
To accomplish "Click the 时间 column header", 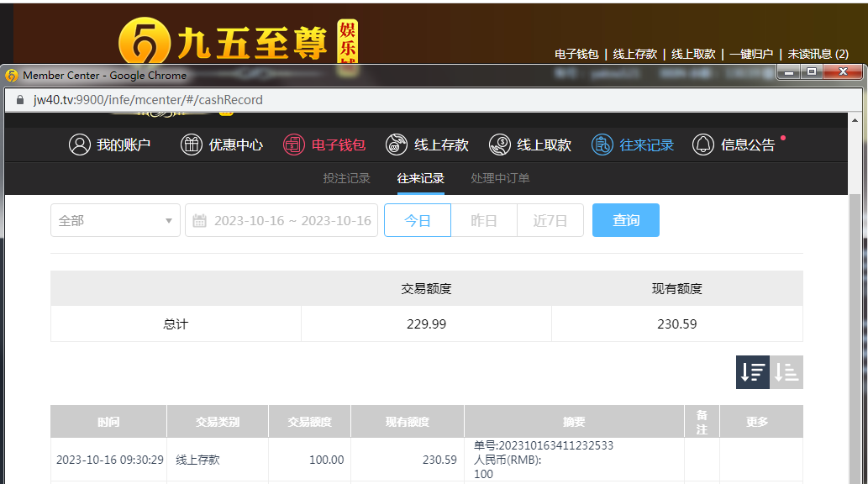I will click(108, 422).
